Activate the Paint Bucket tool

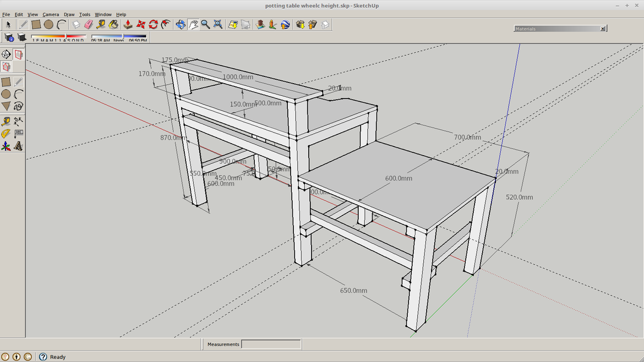click(113, 24)
